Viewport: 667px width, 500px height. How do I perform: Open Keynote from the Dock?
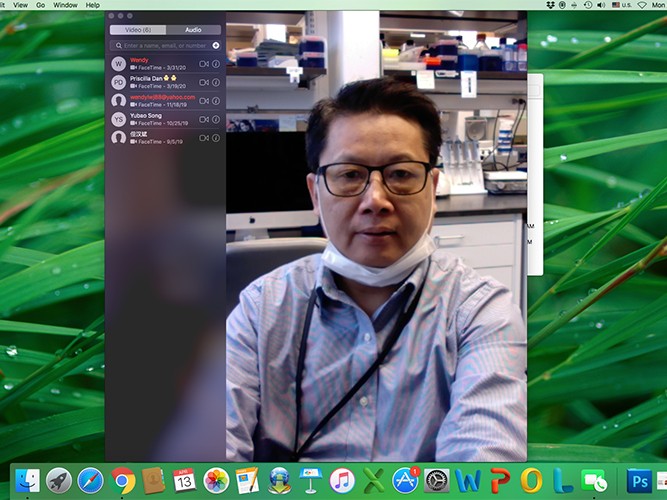[311, 481]
